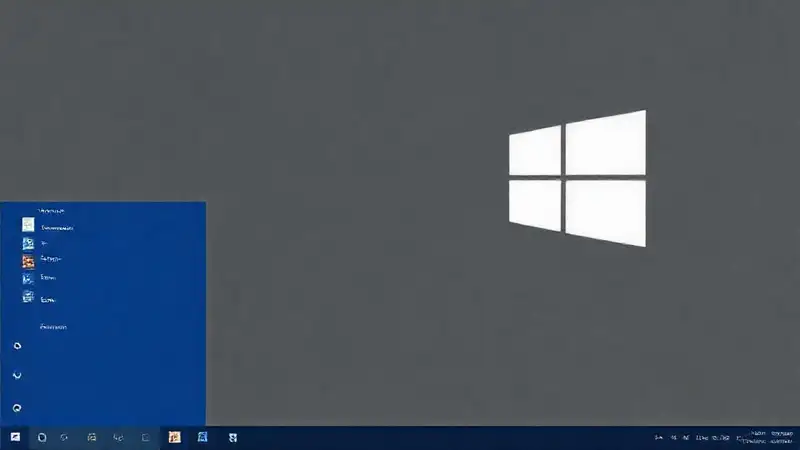Open the blue pinned app beside the orange one
The image size is (800, 450).
(x=203, y=437)
